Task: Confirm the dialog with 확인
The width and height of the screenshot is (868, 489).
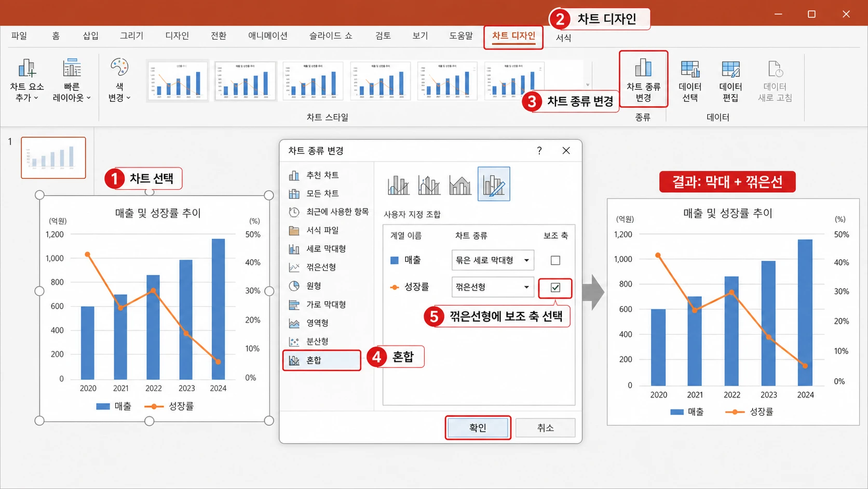Action: point(478,428)
